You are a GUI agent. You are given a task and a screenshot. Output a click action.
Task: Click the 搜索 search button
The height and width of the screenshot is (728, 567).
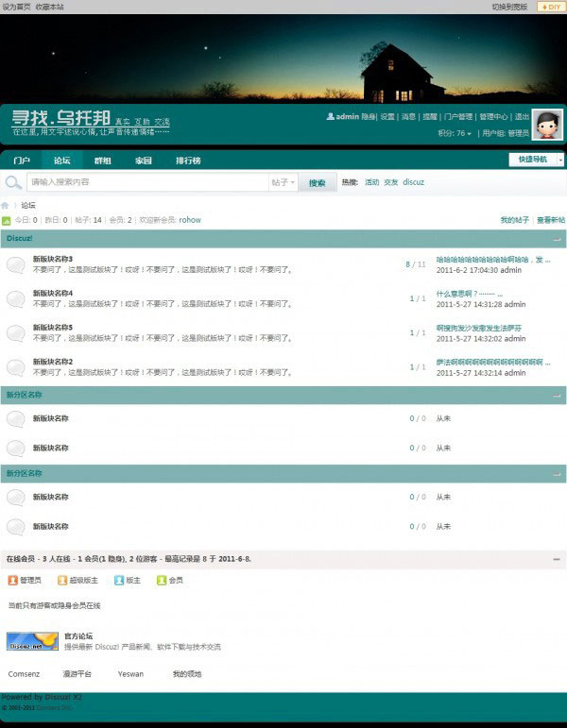317,183
